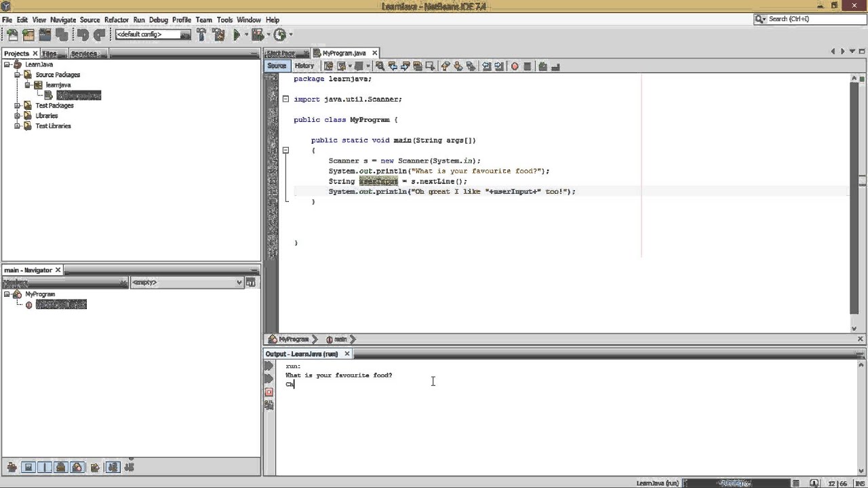
Task: Open the Debug menu
Action: 158,20
